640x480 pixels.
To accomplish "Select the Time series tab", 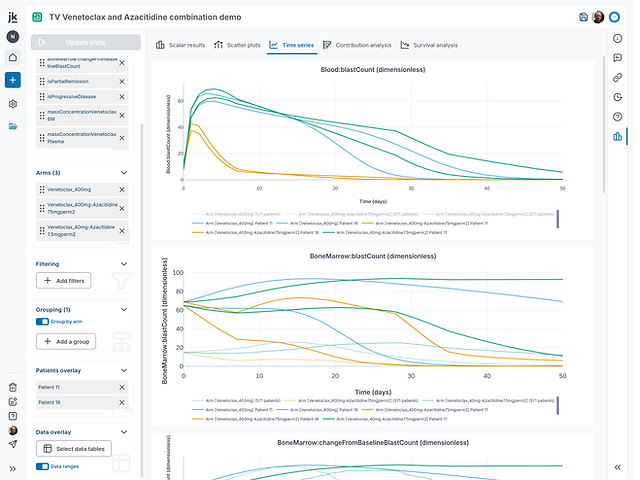I will click(x=292, y=45).
